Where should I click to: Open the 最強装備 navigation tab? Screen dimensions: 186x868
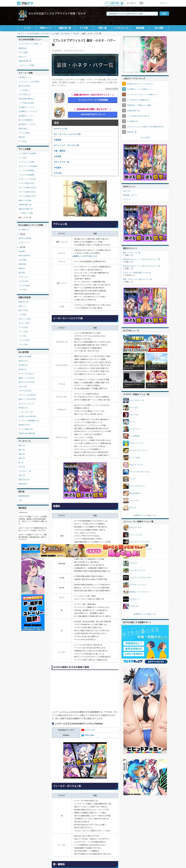click(x=140, y=28)
